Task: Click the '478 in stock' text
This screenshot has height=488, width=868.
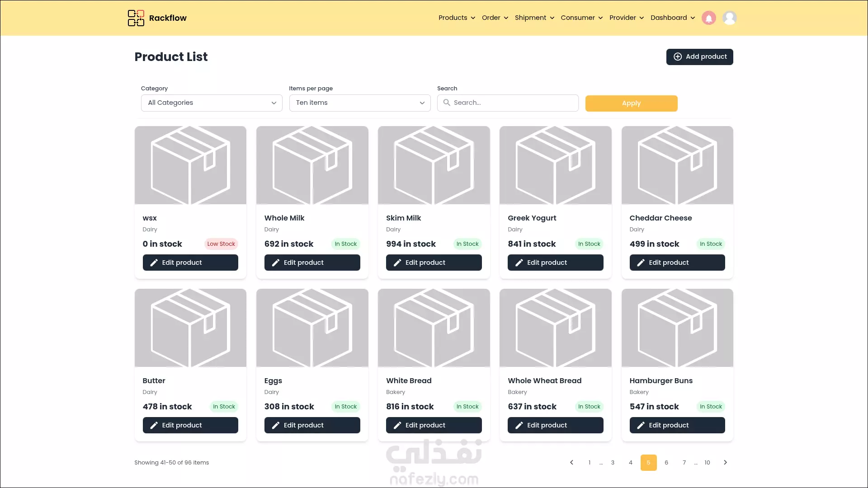Action: click(x=167, y=407)
